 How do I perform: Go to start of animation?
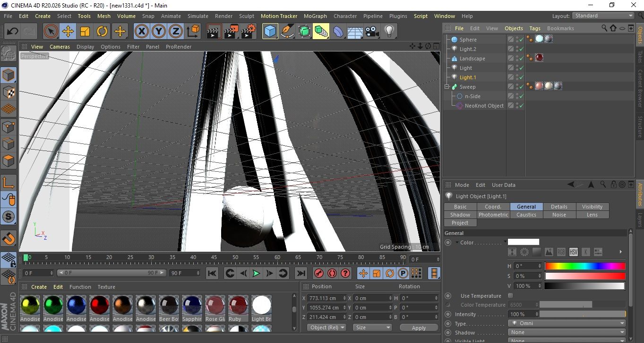click(212, 273)
